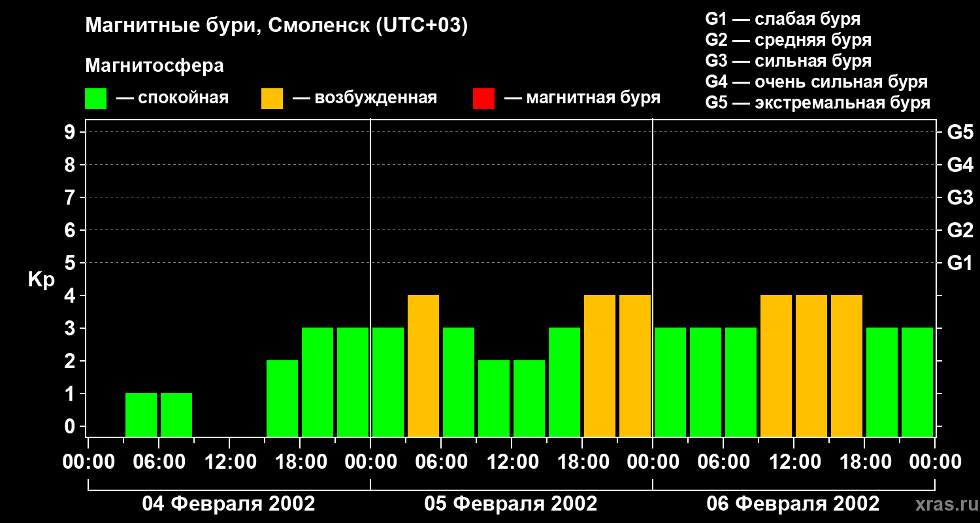This screenshot has height=523, width=980.
Task: Select the '04 Февраля 2002' date label
Action: 229,504
